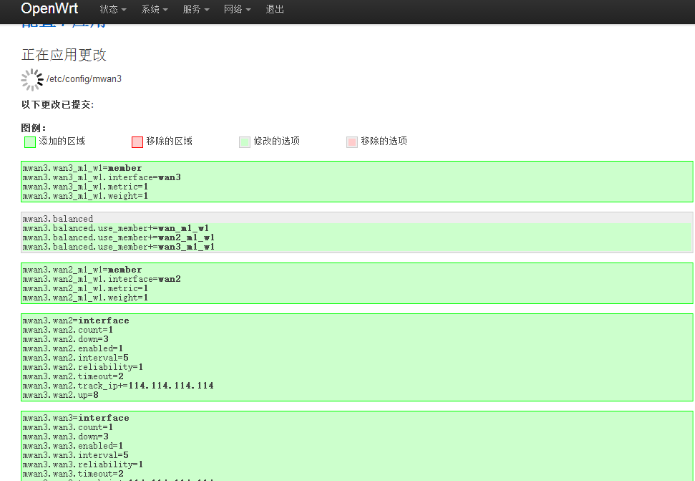Screen dimensions: 695x481
Task: Click the loading spinner icon next to /etc/config/mwan3
Action: tap(32, 79)
